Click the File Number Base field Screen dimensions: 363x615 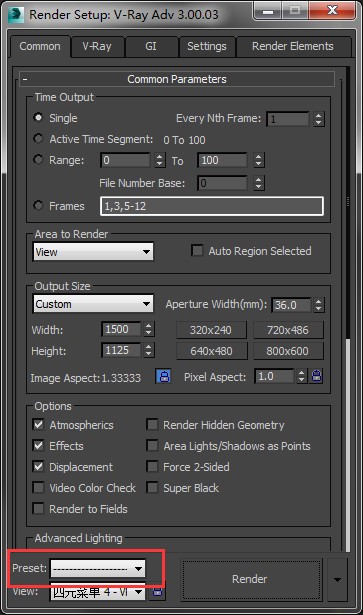coord(223,183)
